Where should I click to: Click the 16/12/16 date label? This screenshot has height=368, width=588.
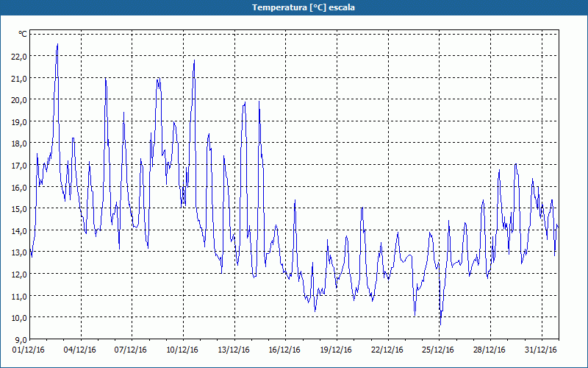pyautogui.click(x=284, y=350)
